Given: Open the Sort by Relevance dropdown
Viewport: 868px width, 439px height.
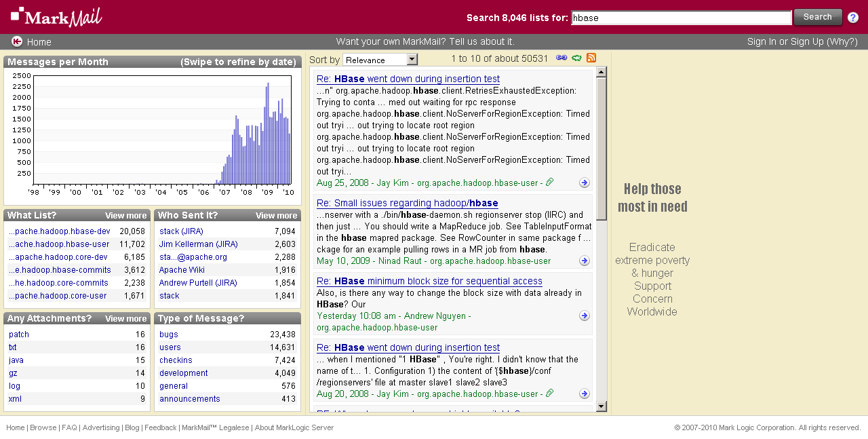Looking at the screenshot, I should point(380,60).
